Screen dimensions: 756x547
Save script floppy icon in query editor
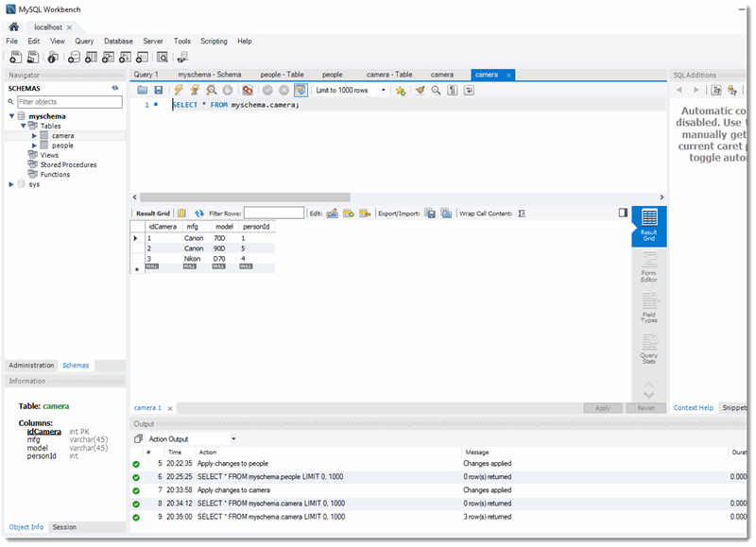pyautogui.click(x=158, y=90)
